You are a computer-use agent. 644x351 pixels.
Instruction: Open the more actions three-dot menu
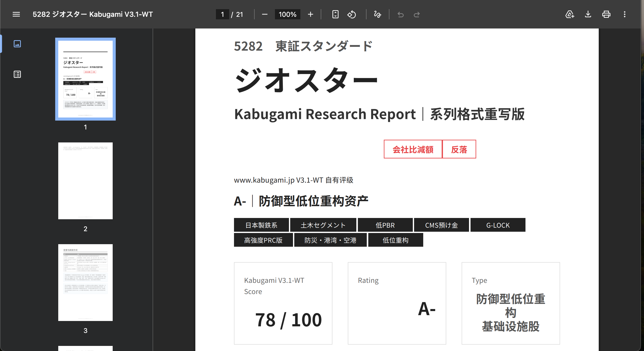[625, 14]
